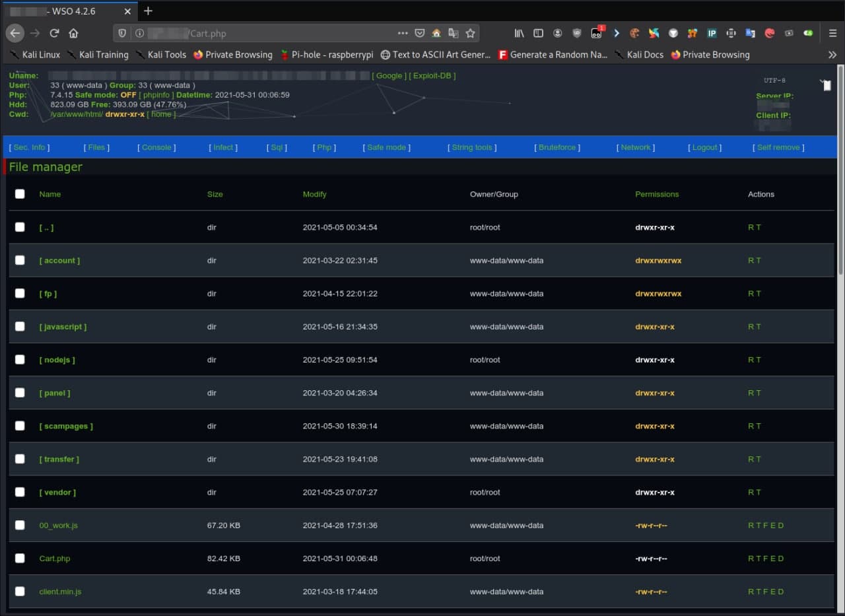Click the browser reload button
845x616 pixels.
pyautogui.click(x=54, y=33)
